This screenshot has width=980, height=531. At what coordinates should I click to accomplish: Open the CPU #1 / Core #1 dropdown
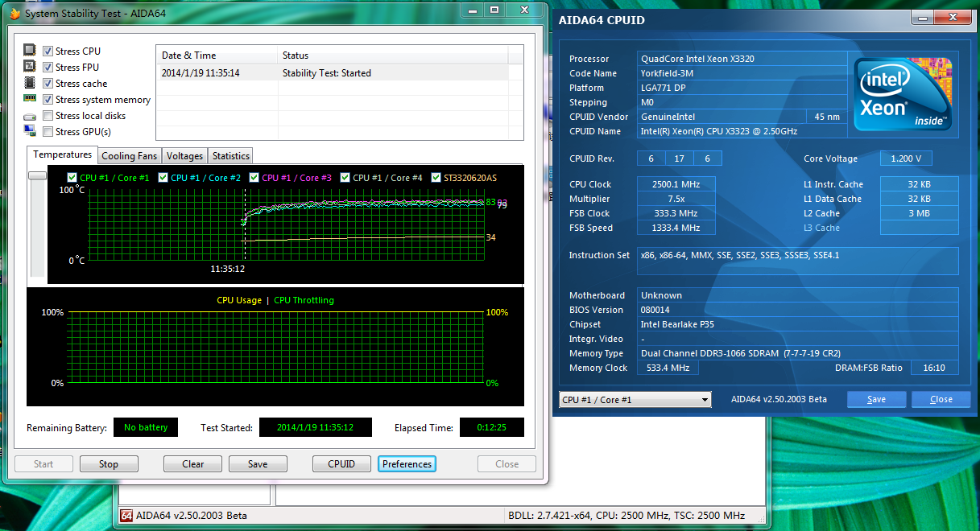tap(635, 400)
